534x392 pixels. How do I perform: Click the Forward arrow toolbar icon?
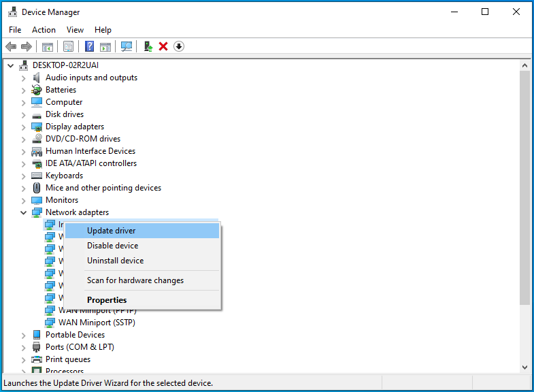(x=27, y=46)
